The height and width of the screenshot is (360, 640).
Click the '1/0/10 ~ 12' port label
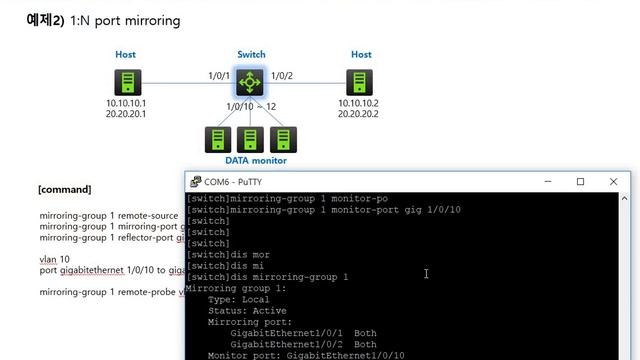[251, 107]
